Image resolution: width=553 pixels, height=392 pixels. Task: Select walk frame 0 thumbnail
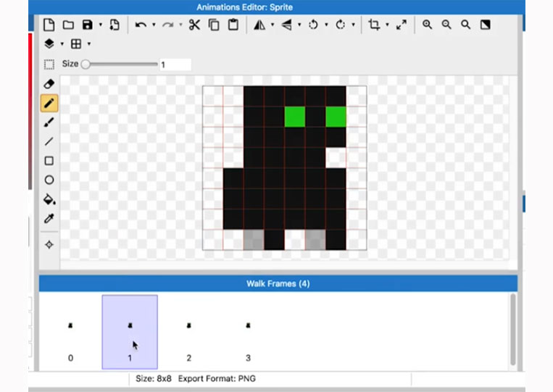point(70,332)
